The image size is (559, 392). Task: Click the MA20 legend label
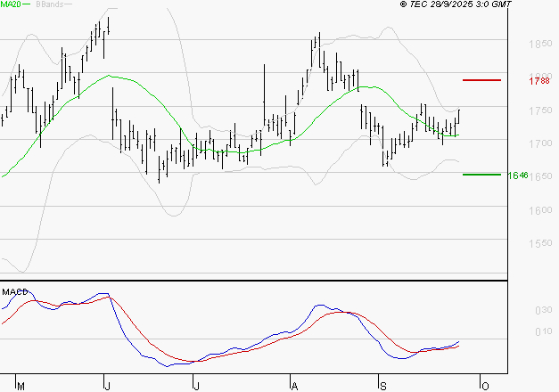(x=11, y=4)
